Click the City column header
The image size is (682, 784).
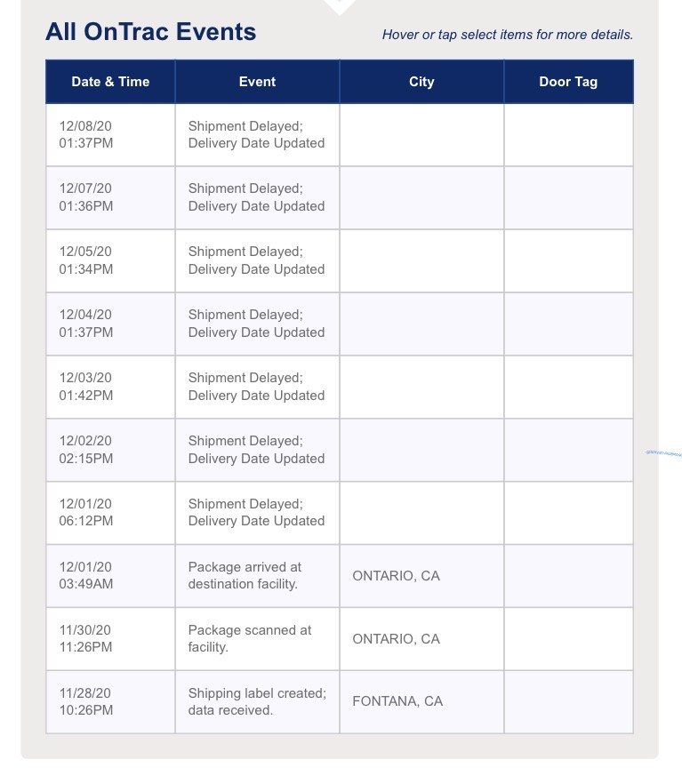[421, 82]
